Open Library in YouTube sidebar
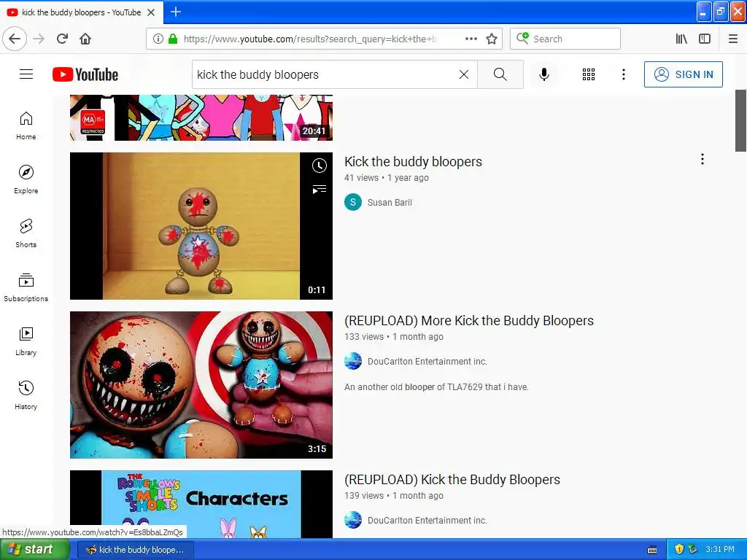Viewport: 747px width, 560px height. coord(26,341)
